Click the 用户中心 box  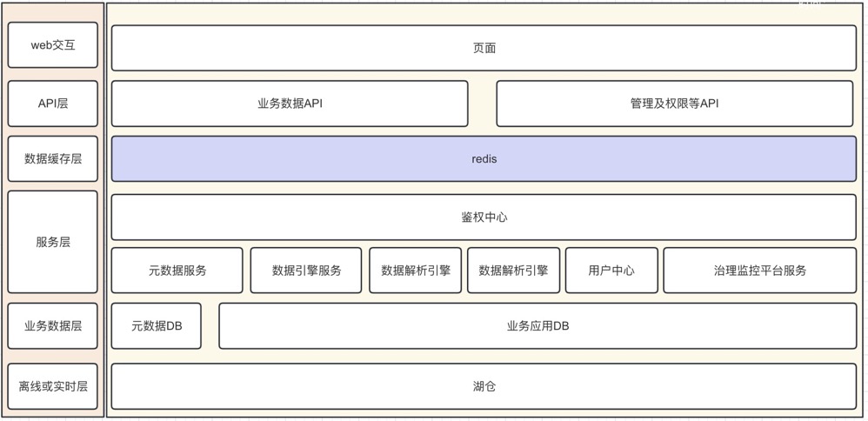611,271
